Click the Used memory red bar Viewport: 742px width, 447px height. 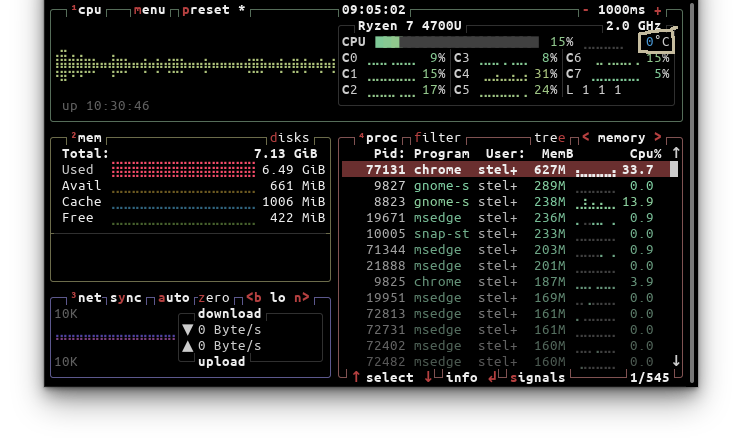tap(183, 169)
